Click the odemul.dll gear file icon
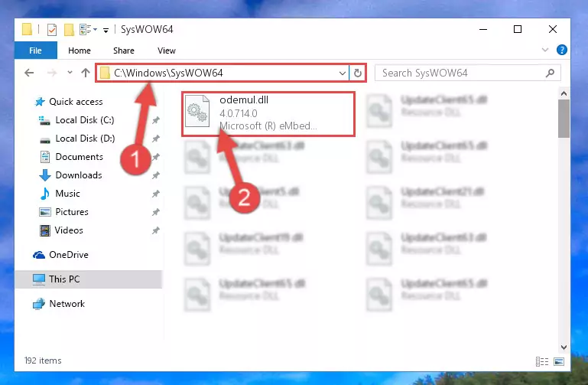 click(198, 111)
